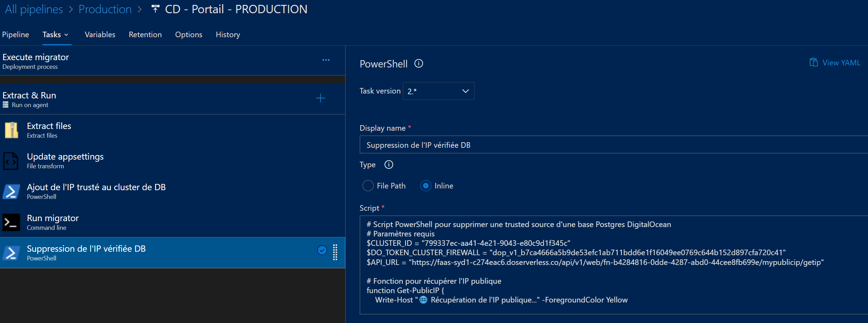Switch to the Variables tab
The width and height of the screenshot is (868, 323).
[x=100, y=35]
